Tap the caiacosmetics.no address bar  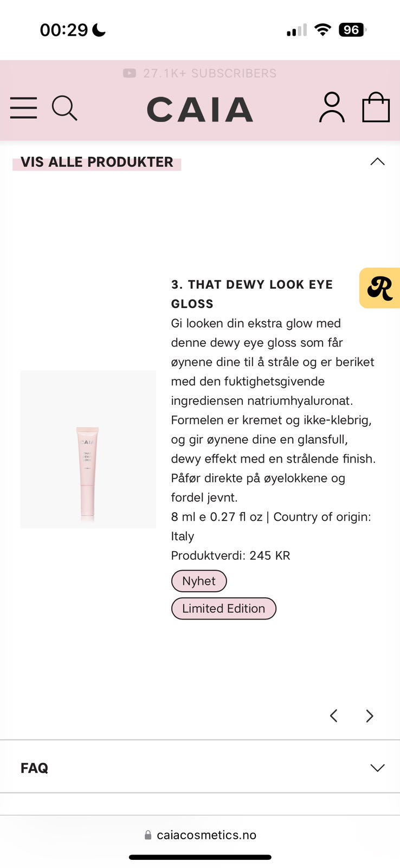click(206, 835)
